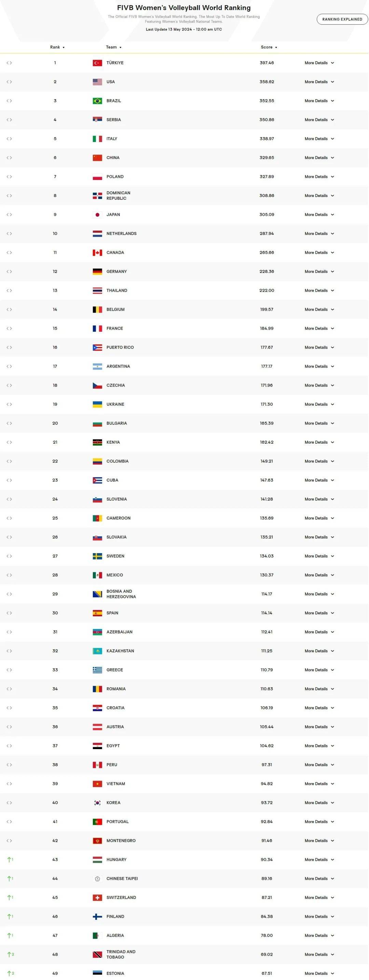This screenshot has width=369, height=980.
Task: Click the green up arrow beside Hungary
Action: [x=10, y=859]
